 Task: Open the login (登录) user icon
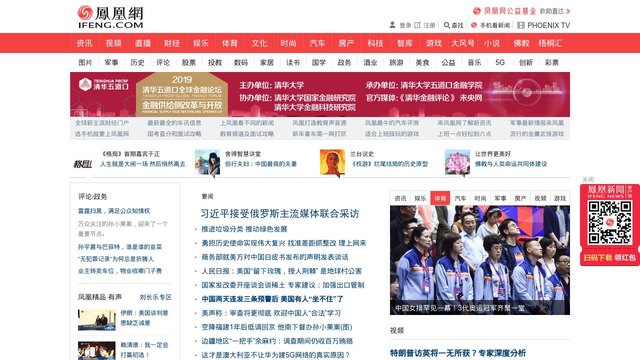(x=392, y=25)
